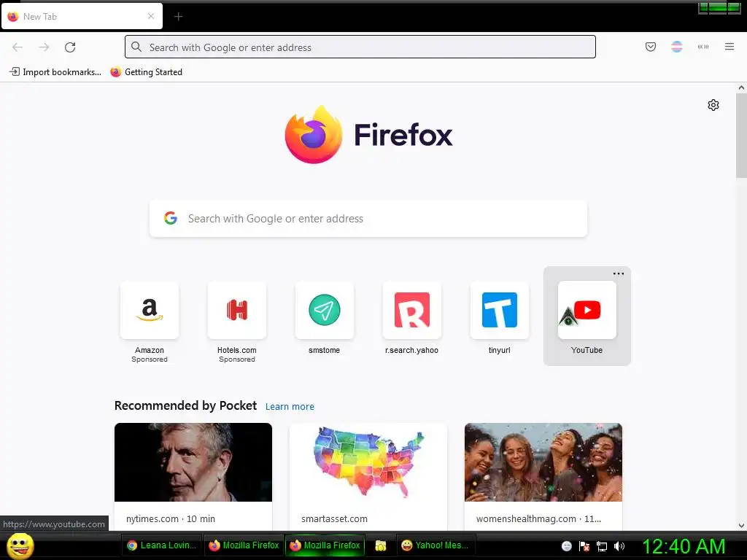Switch to first Mozilla Firefox taskbar button
Viewport: 747px width, 560px height.
(244, 545)
